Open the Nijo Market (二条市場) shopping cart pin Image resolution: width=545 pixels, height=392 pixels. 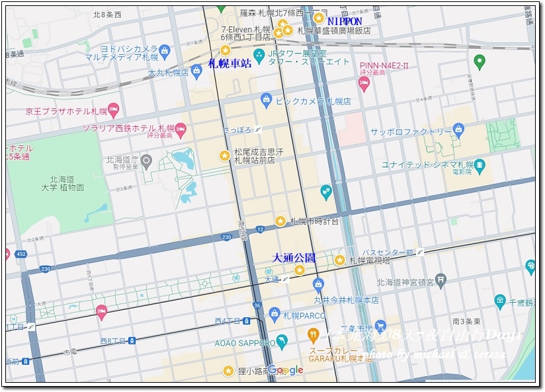pyautogui.click(x=380, y=327)
